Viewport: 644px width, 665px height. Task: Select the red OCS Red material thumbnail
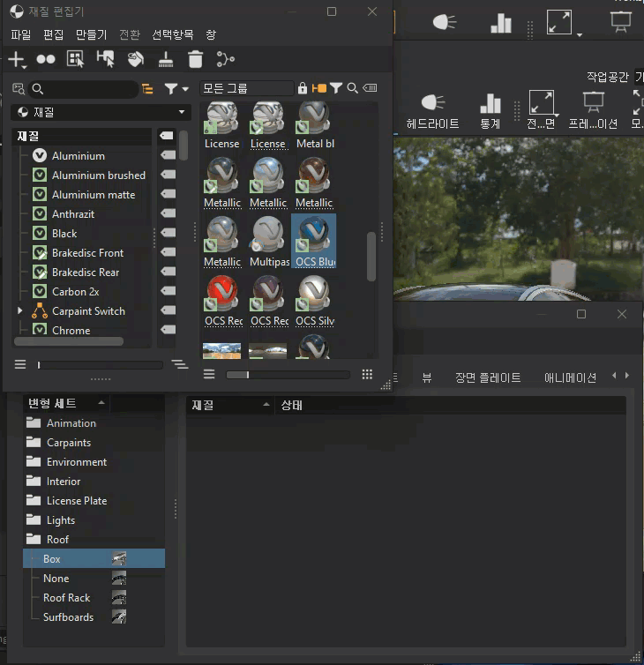point(222,301)
